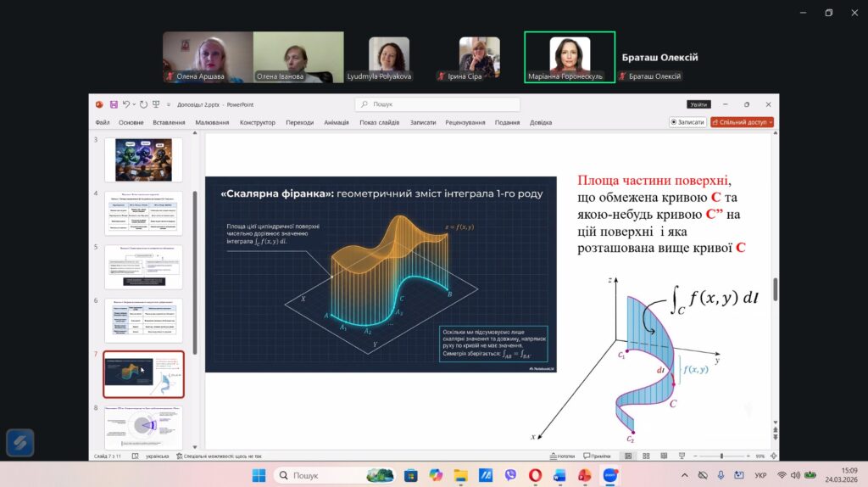The height and width of the screenshot is (487, 868).
Task: Click the Undo arrow in Quick Access Toolbar
Action: pos(125,104)
